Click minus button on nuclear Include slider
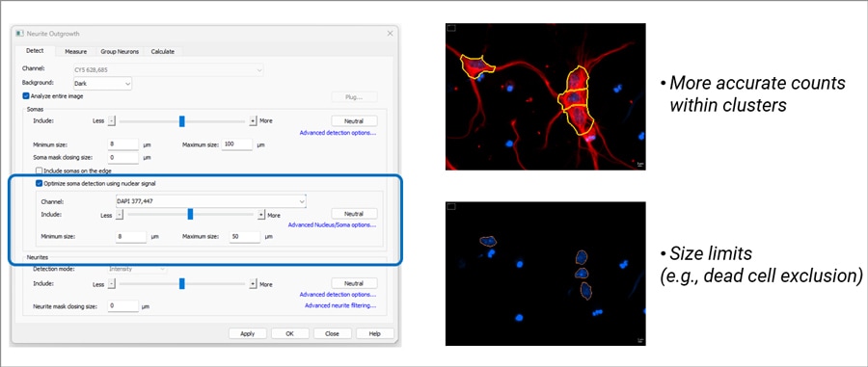 119,215
